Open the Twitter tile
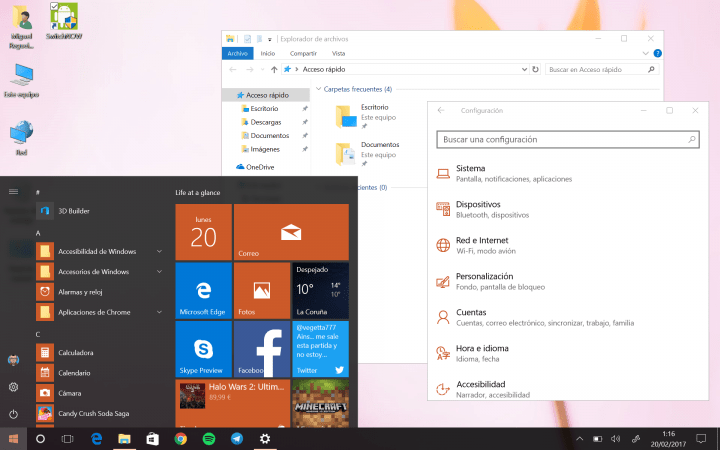Image resolution: width=720 pixels, height=450 pixels. pyautogui.click(x=321, y=349)
